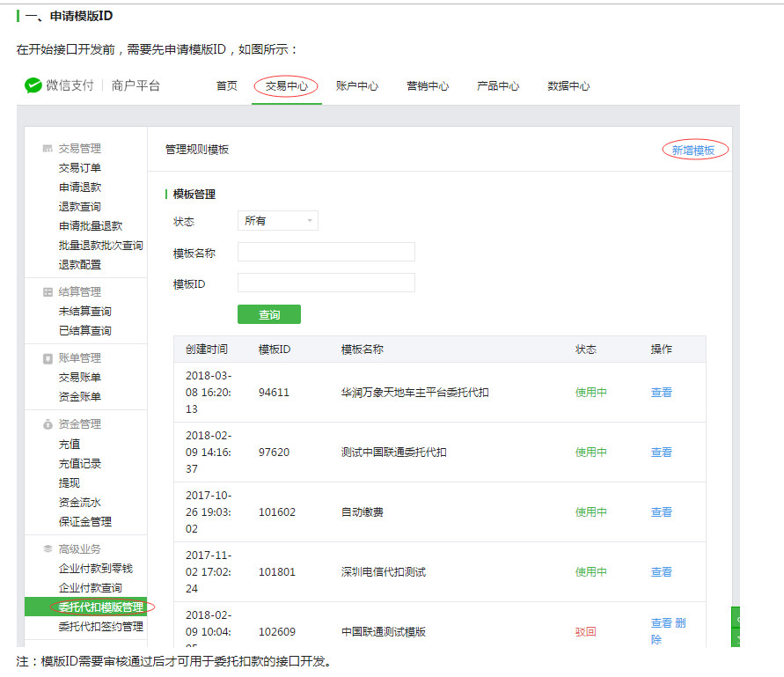Click the WeChat Pay green logo
The image size is (784, 677).
click(33, 85)
